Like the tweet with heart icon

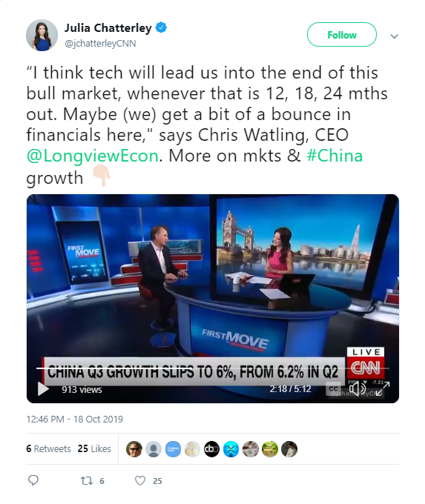tap(140, 480)
